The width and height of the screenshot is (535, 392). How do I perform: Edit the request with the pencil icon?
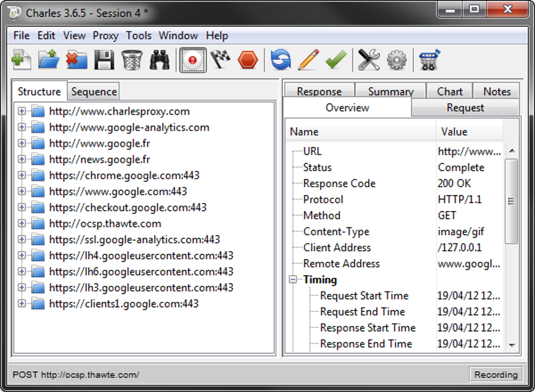pos(309,60)
